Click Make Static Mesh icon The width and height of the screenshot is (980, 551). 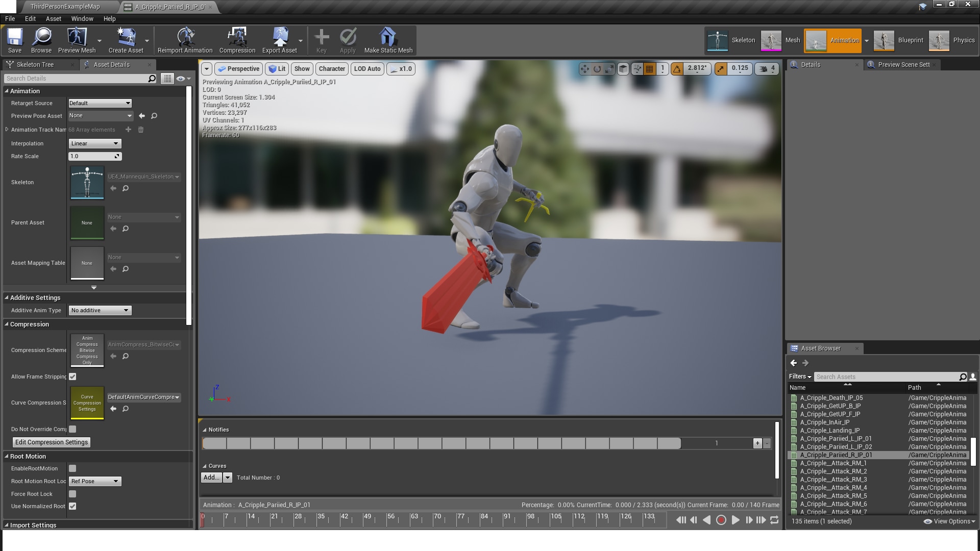click(x=388, y=40)
